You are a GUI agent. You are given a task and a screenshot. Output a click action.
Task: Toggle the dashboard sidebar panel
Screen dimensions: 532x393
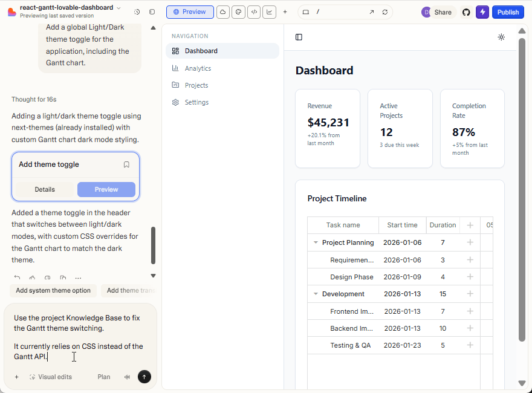(x=299, y=37)
